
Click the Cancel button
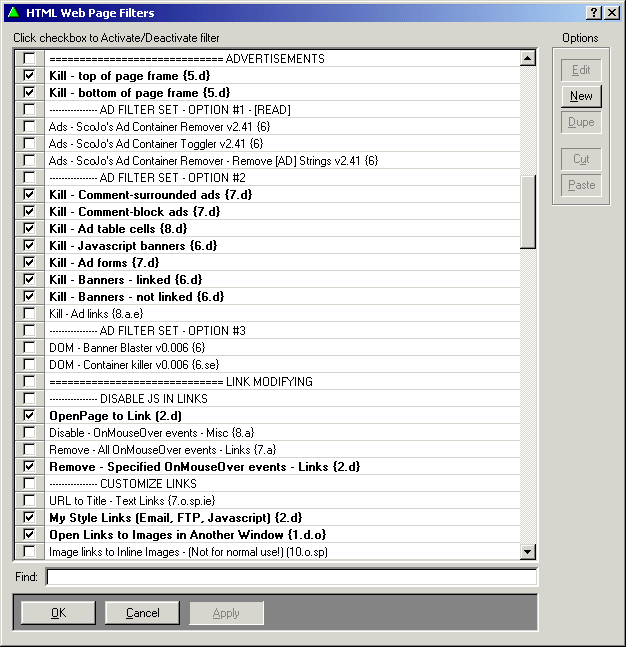click(x=142, y=613)
